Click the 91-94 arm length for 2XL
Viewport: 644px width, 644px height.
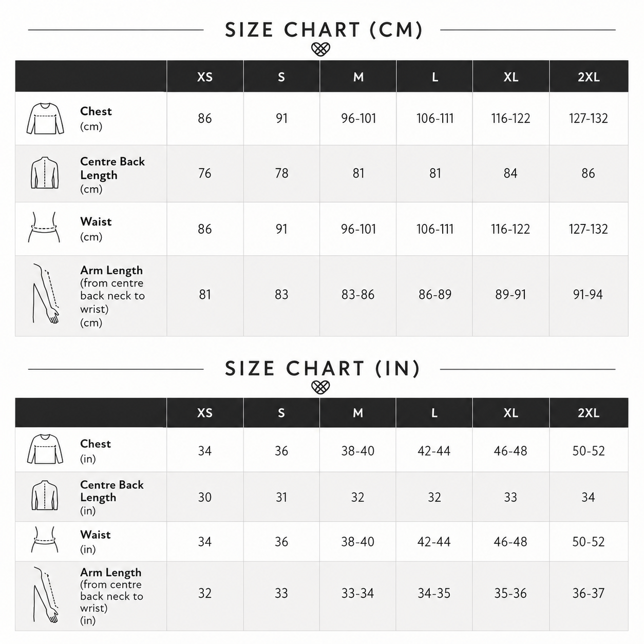588,295
